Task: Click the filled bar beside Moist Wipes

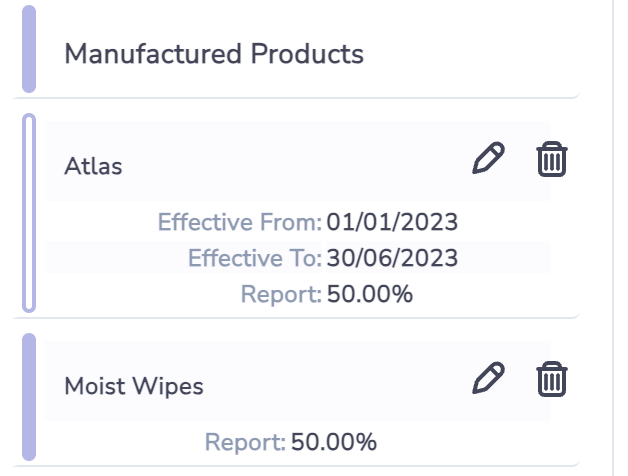Action: tap(29, 397)
